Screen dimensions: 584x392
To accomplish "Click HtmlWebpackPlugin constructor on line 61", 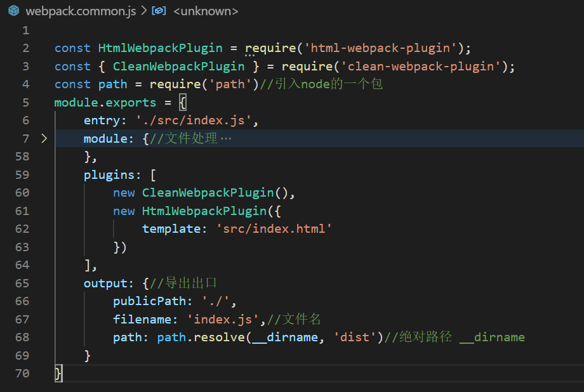I will [x=204, y=211].
